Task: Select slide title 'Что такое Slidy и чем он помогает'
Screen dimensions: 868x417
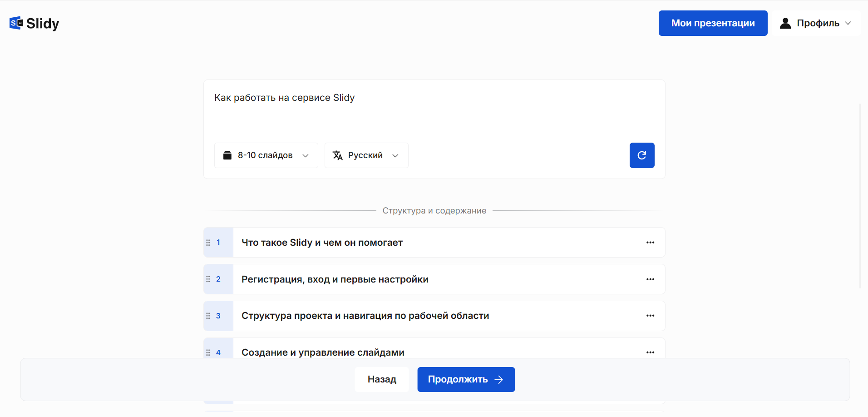Action: (322, 243)
